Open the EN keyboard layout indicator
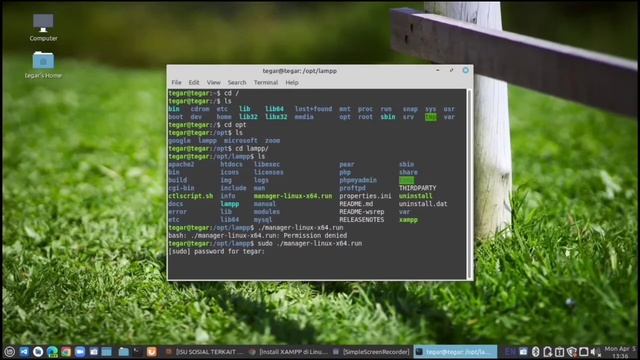Image resolution: width=640 pixels, height=360 pixels. pos(510,351)
